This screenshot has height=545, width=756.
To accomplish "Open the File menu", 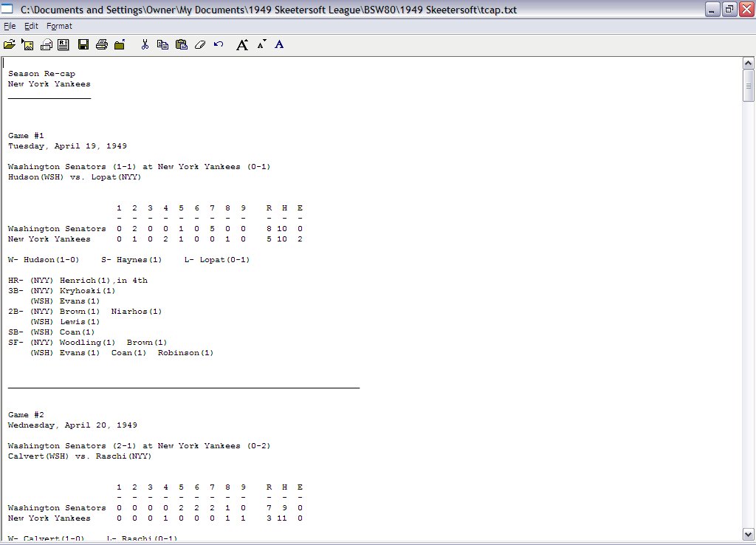I will click(x=10, y=26).
